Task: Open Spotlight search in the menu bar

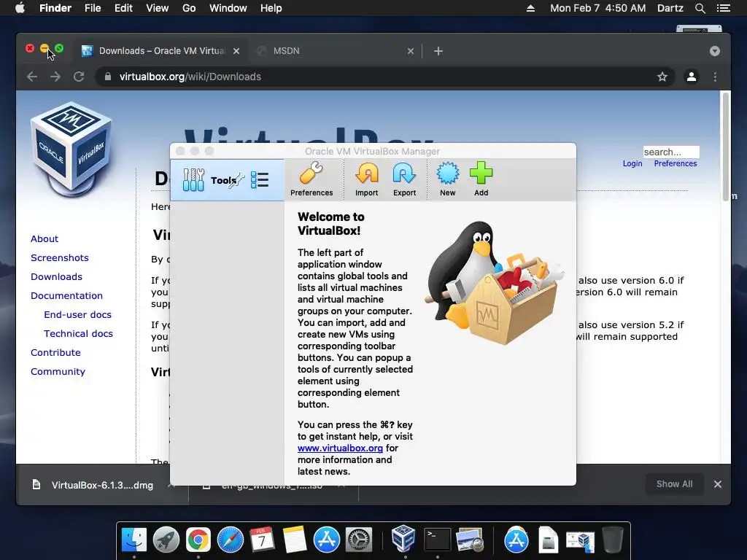Action: click(x=700, y=8)
